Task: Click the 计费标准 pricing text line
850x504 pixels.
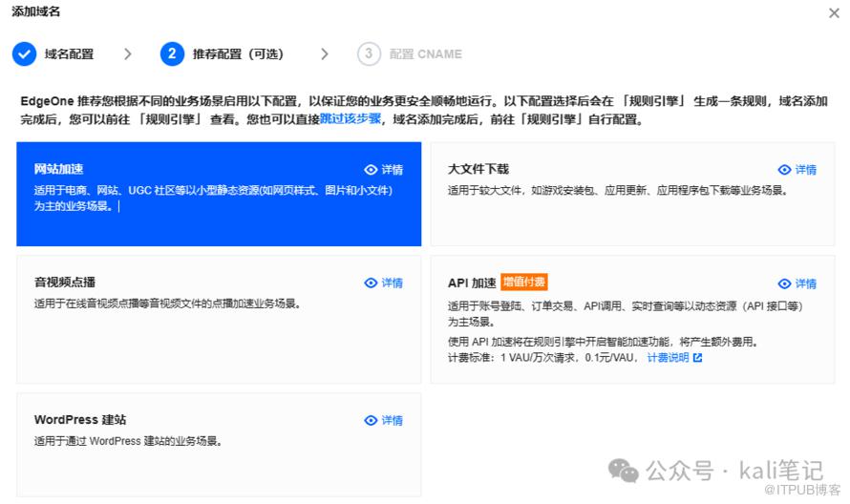Action: point(543,358)
